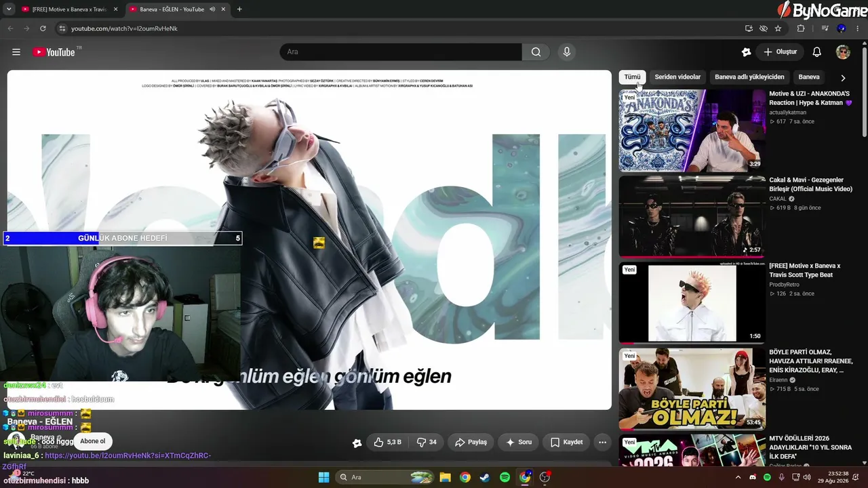Select the Baneva filter chip

(809, 77)
